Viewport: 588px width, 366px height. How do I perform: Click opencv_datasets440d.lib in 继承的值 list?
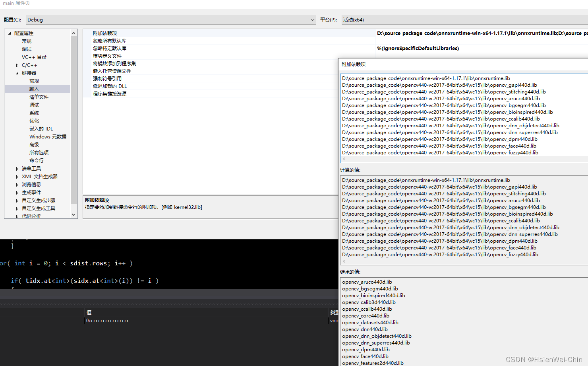[x=370, y=323]
